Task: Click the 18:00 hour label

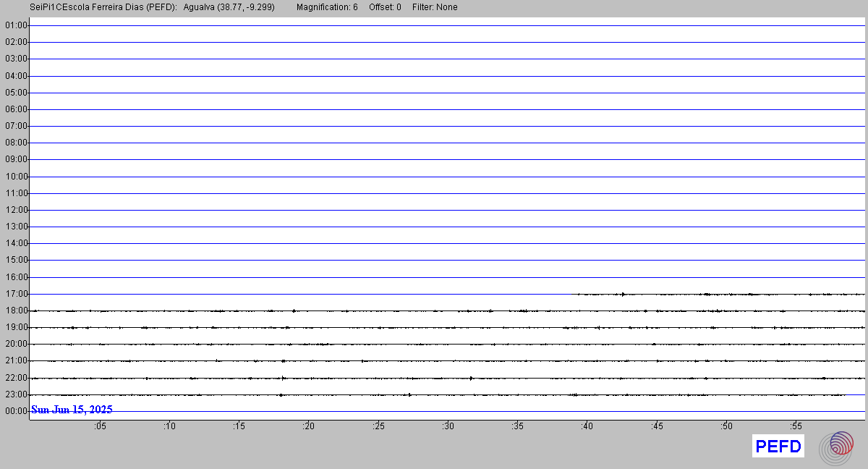Action: [x=16, y=310]
